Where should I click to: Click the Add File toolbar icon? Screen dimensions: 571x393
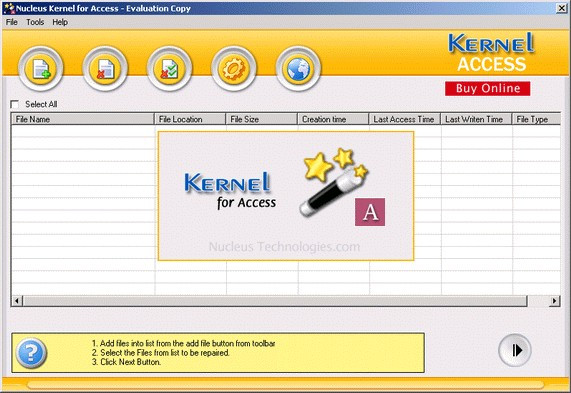[41, 68]
